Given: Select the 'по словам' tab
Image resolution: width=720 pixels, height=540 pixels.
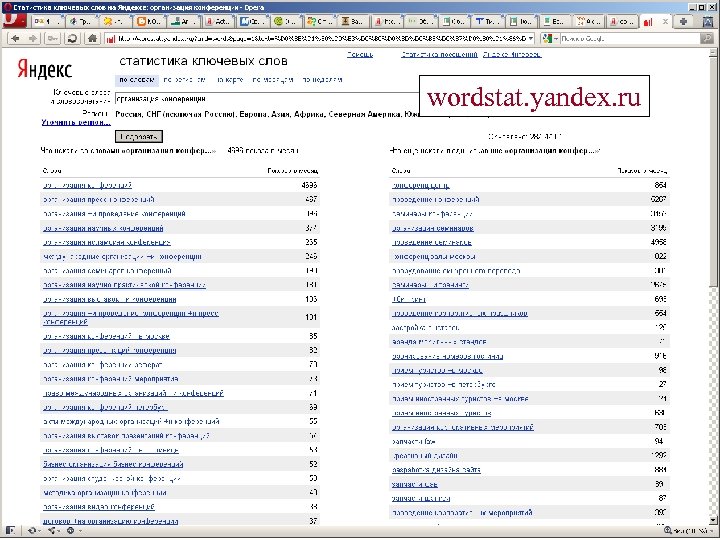Looking at the screenshot, I should (x=136, y=80).
